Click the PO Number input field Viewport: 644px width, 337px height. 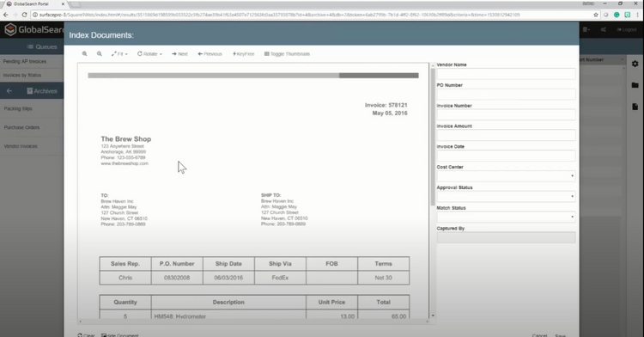[x=506, y=95]
